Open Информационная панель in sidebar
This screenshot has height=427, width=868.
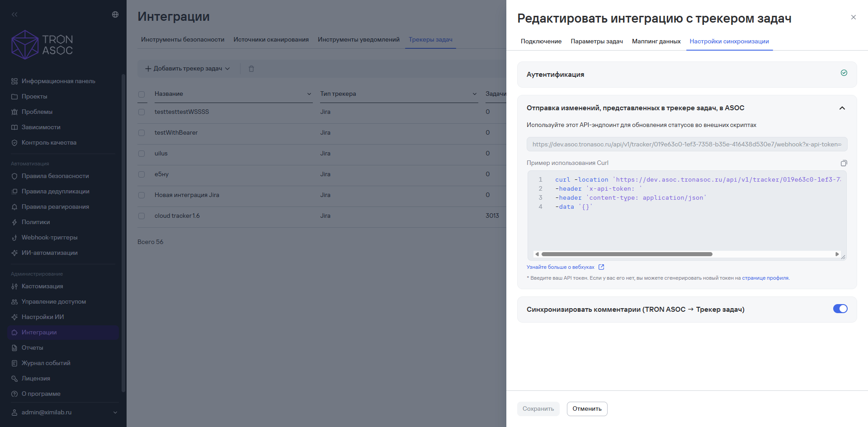[58, 81]
